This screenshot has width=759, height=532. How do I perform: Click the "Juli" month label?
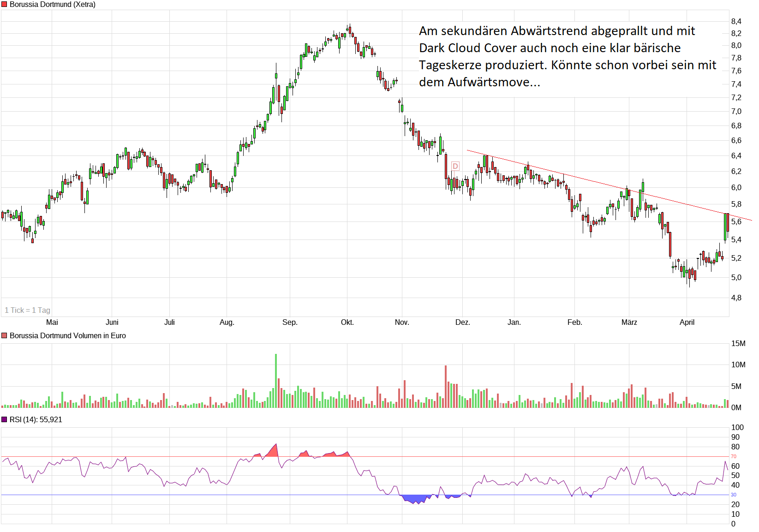click(169, 323)
